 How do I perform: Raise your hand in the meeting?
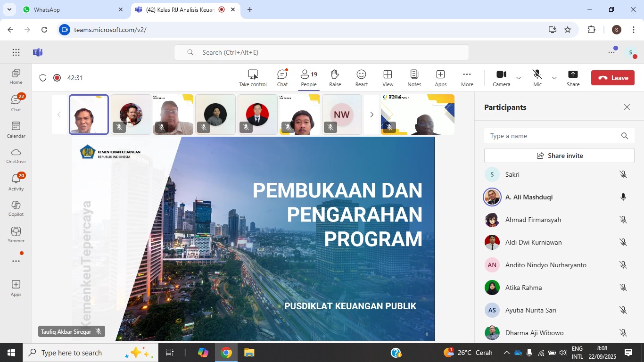pyautogui.click(x=335, y=78)
